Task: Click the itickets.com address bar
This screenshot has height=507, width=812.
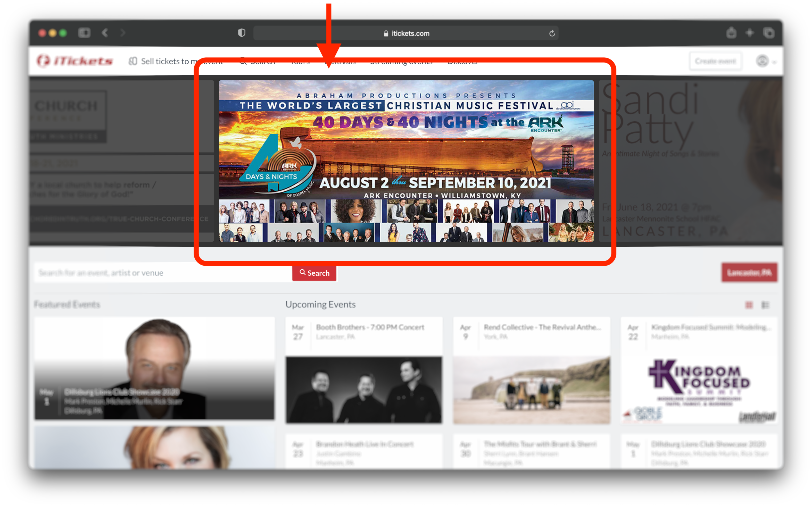Action: pos(406,33)
